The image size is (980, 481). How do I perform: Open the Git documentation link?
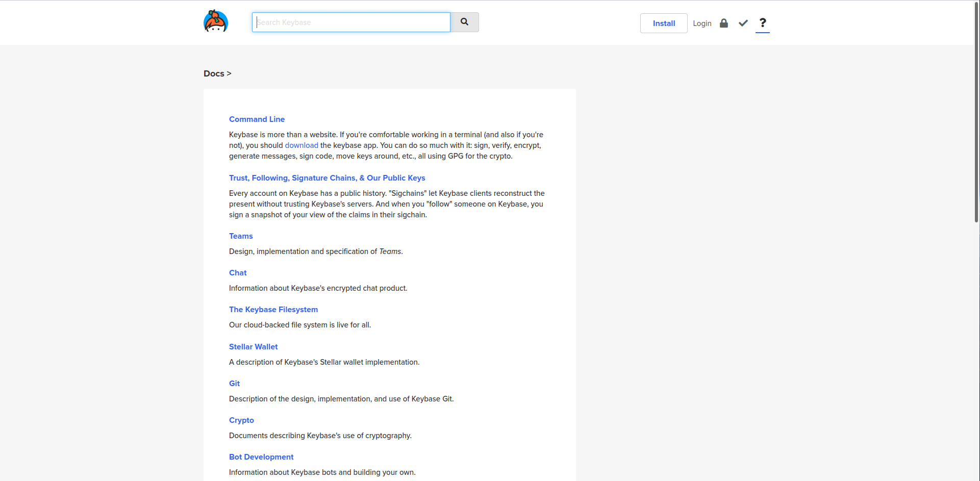click(234, 384)
